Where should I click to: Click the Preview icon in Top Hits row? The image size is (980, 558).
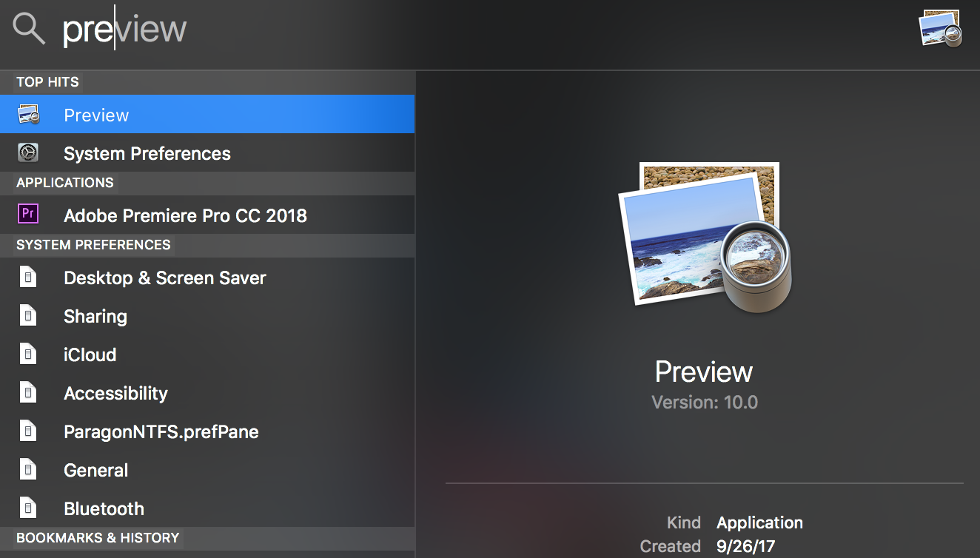tap(28, 115)
